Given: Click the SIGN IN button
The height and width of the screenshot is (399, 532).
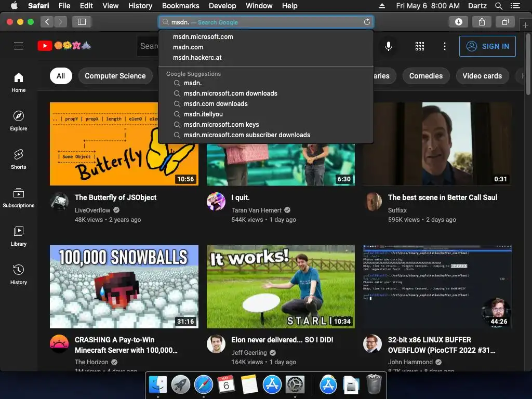Looking at the screenshot, I should [487, 46].
